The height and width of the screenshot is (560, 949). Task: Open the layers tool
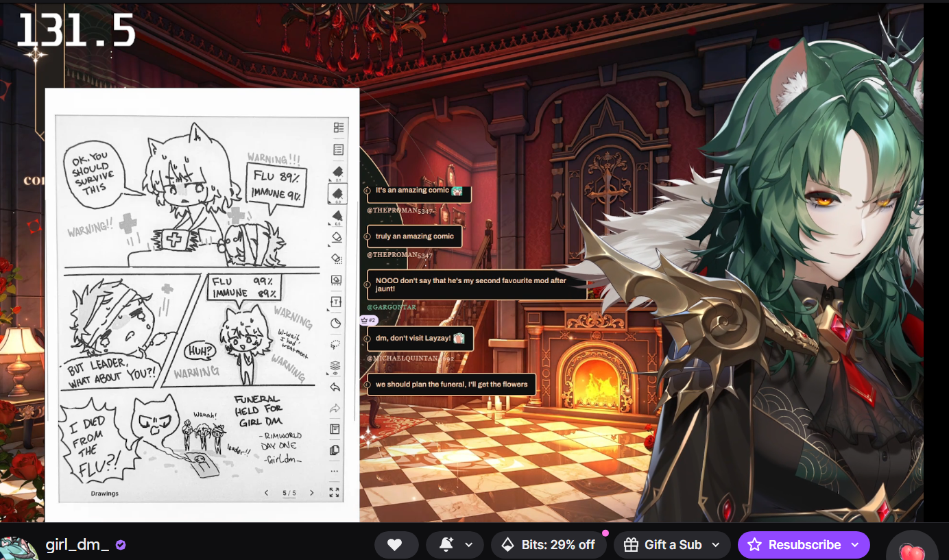335,367
